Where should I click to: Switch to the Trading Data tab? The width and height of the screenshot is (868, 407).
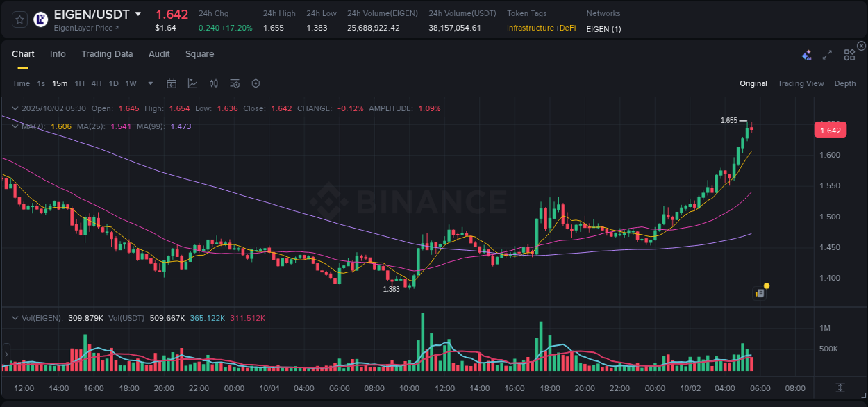[x=107, y=53]
